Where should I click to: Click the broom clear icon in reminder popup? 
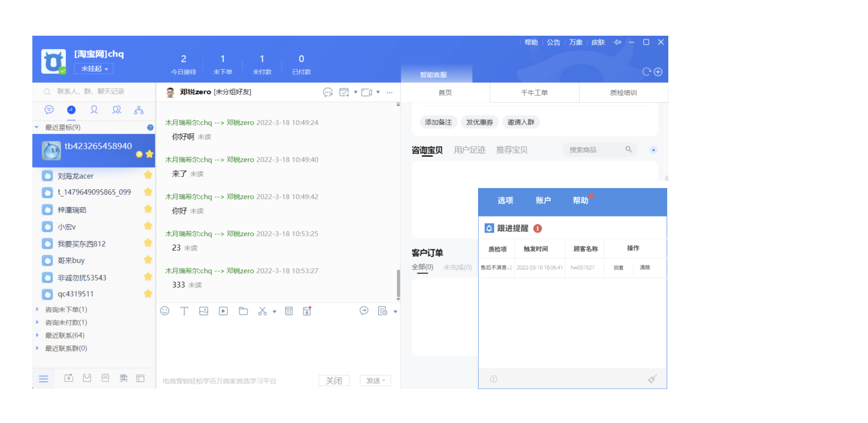652,379
